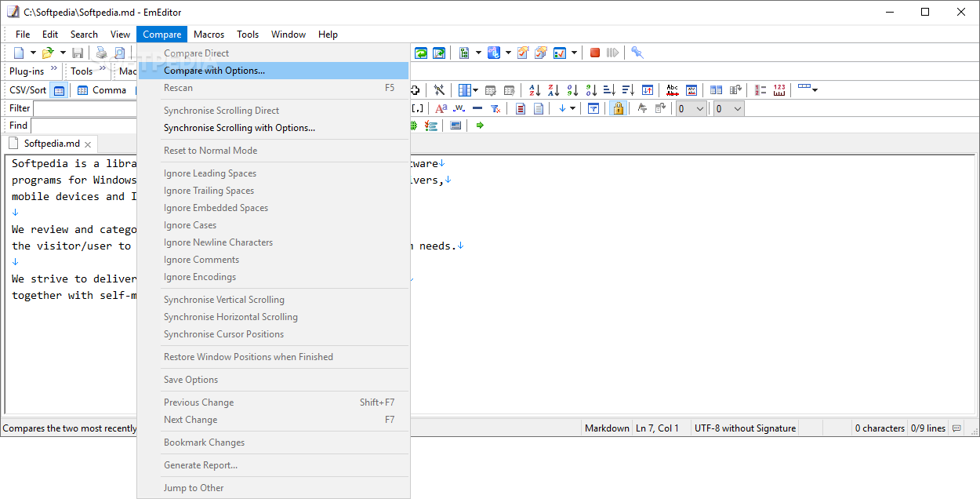Image resolution: width=980 pixels, height=499 pixels.
Task: Click the Print icon
Action: tap(101, 53)
